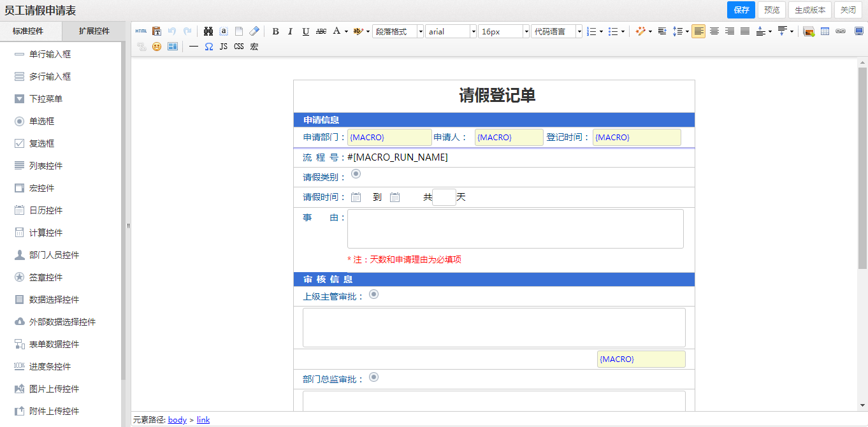Apply bold formatting
This screenshot has height=427, width=868.
coord(275,31)
